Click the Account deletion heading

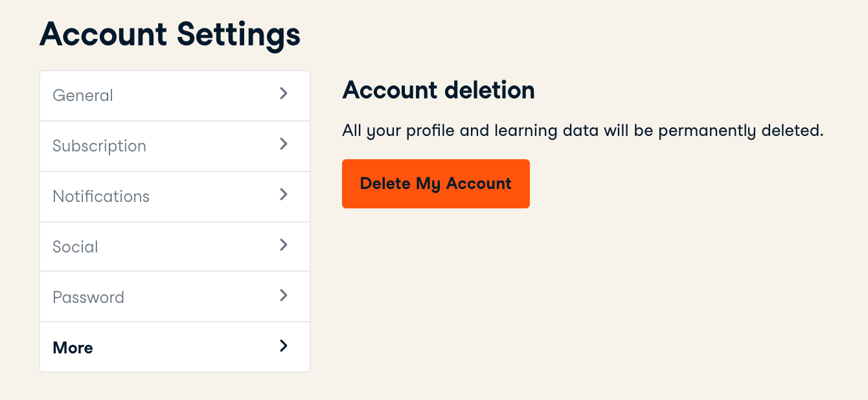(439, 91)
